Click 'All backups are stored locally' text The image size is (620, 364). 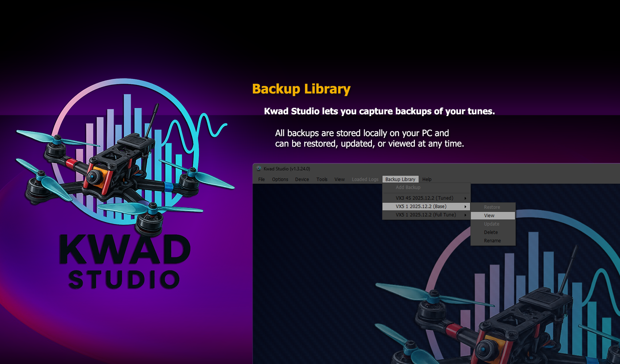pyautogui.click(x=369, y=138)
